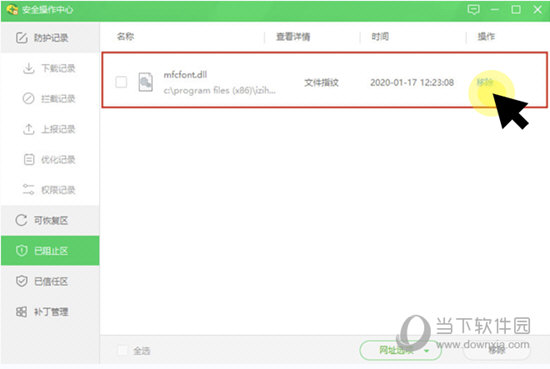Click the 2020-01-17 12:23:08 timestamp
The height and width of the screenshot is (369, 550).
(x=412, y=82)
